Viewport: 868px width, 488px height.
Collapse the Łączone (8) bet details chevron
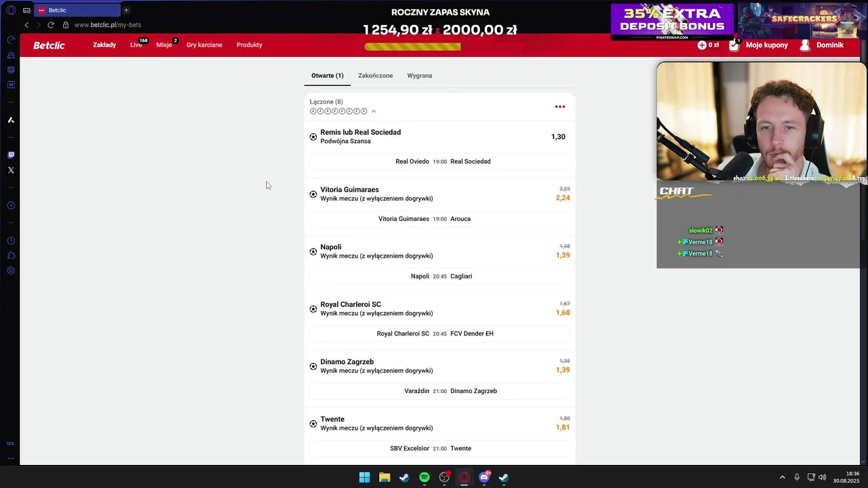(x=374, y=111)
